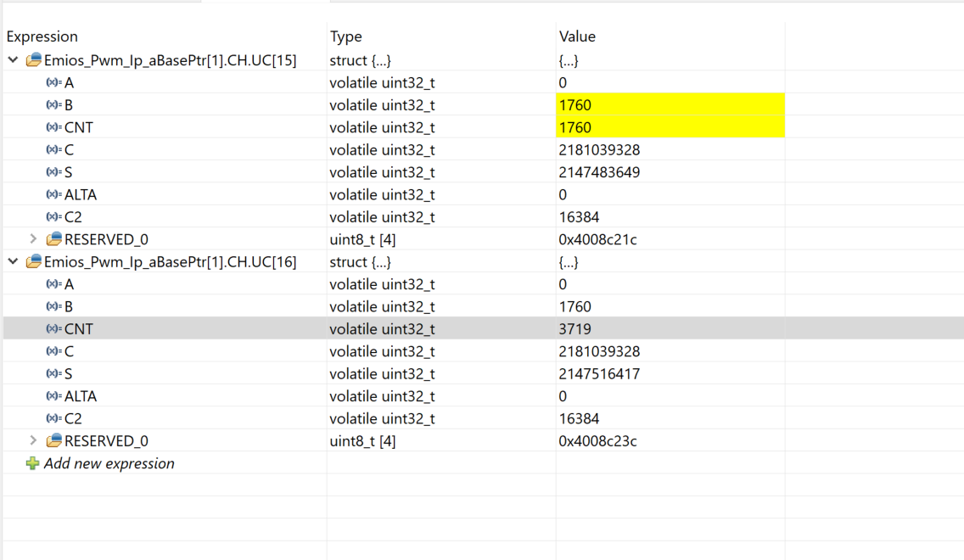Click the Type column header
The image size is (964, 560).
(x=346, y=36)
